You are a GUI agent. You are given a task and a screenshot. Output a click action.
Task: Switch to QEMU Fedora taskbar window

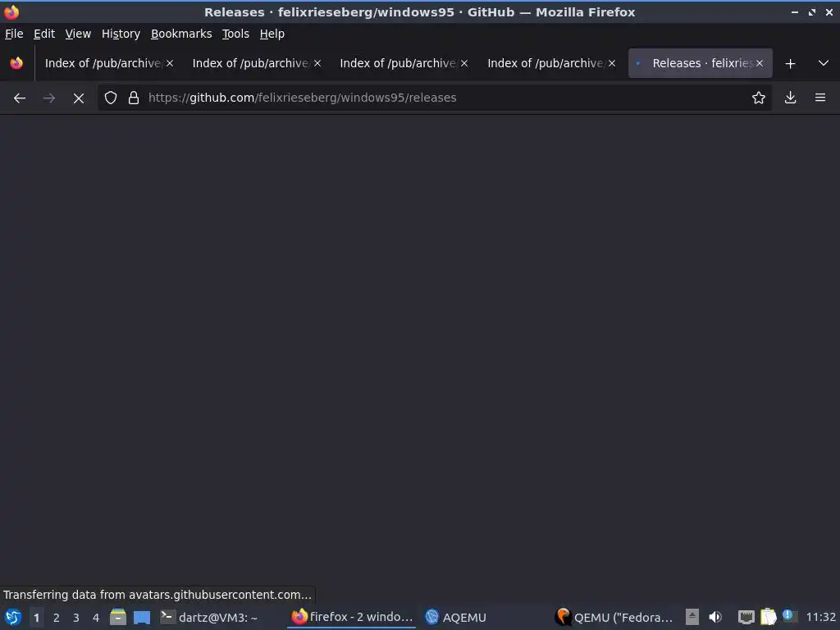(614, 617)
